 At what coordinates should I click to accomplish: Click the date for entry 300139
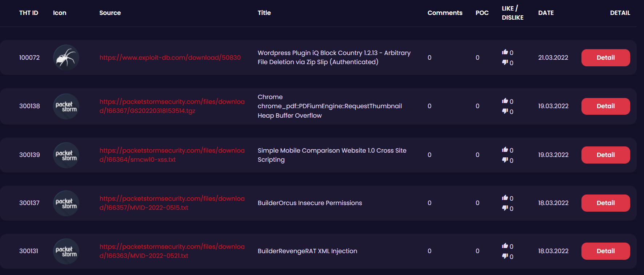pos(553,155)
